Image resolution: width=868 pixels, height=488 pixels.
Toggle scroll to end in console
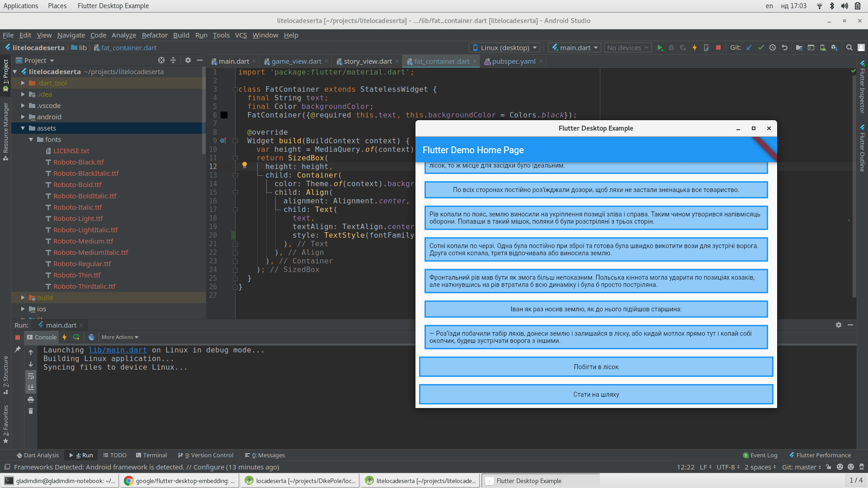coord(31,387)
